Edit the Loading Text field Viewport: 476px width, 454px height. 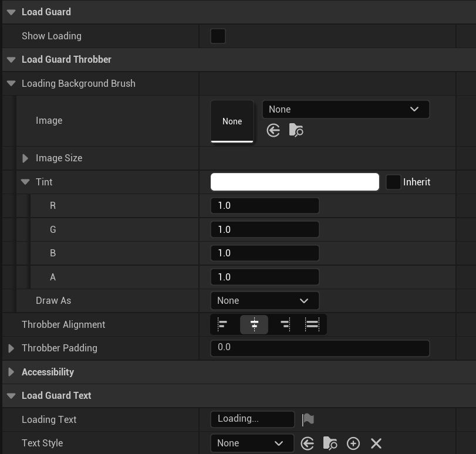[x=252, y=419]
